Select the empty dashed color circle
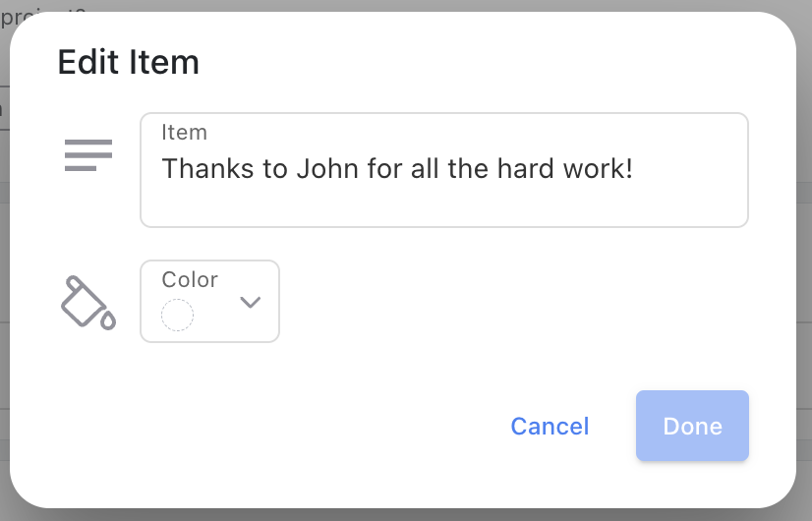Image resolution: width=812 pixels, height=521 pixels. tap(177, 315)
